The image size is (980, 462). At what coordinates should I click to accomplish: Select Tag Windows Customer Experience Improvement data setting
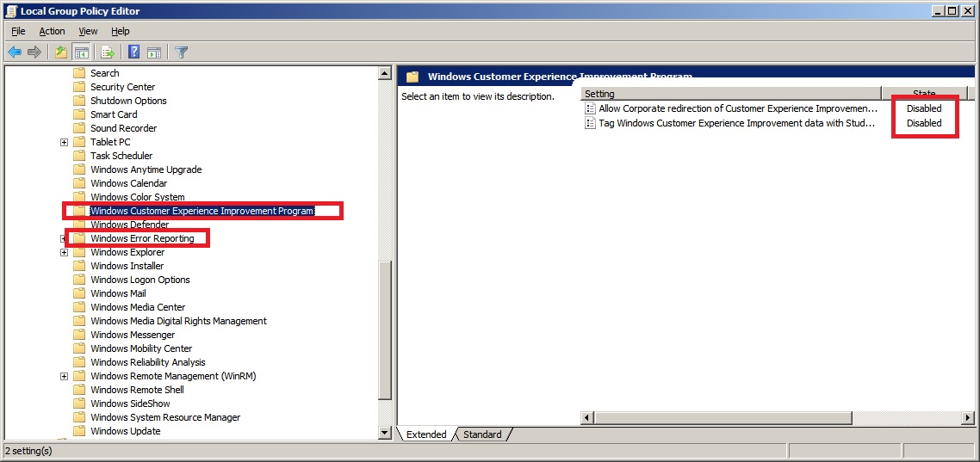[x=736, y=123]
